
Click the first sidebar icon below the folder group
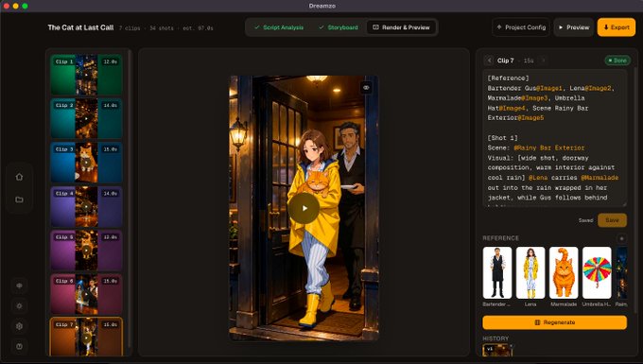(x=19, y=286)
